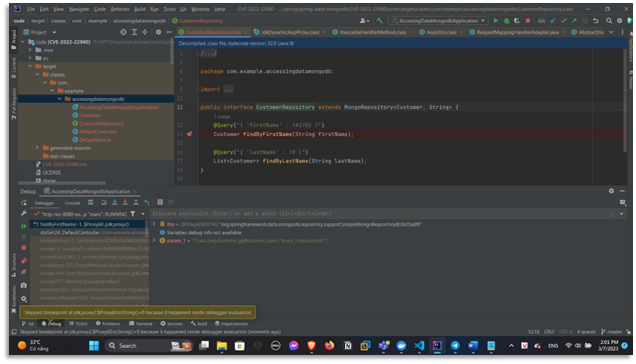Toggle Mute Breakpoints in Debug sidebar
Screen dimensions: 636x364
pos(24,272)
